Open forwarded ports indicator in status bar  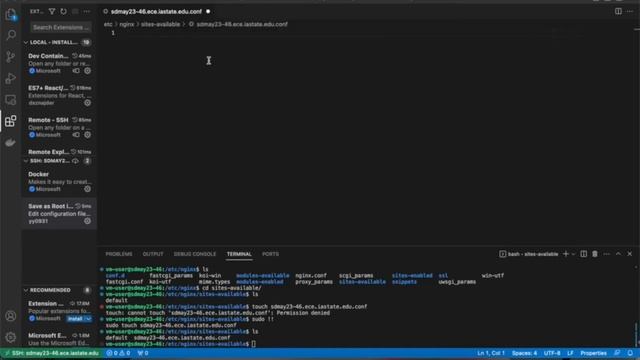coord(143,353)
